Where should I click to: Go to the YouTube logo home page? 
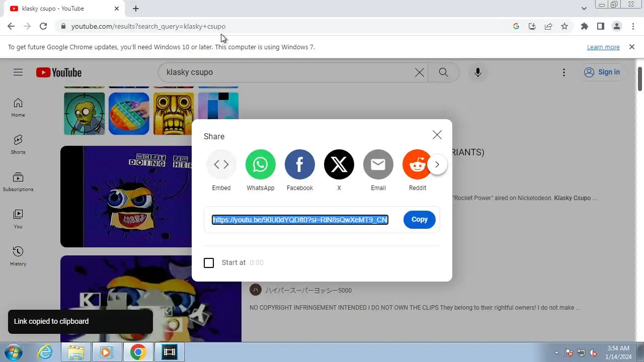click(x=59, y=72)
